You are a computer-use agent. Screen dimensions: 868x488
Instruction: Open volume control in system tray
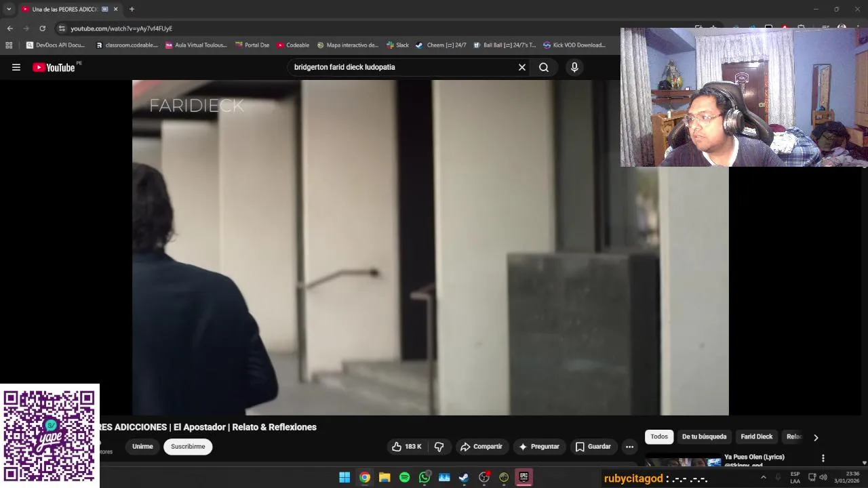823,477
